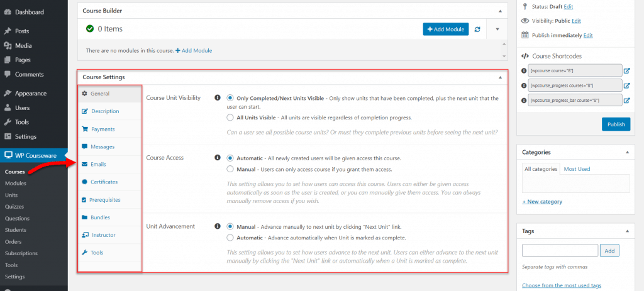
Task: Click the info icon beside Course Access
Action: [218, 158]
